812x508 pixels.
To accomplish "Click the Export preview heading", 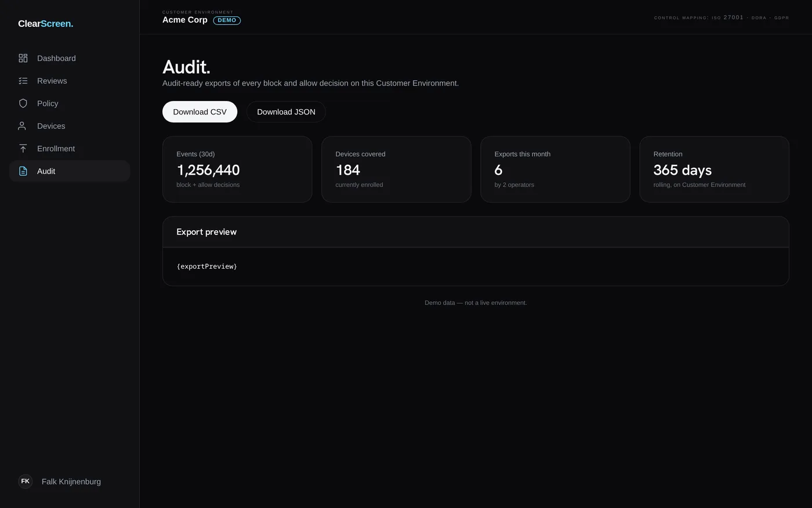I will [x=206, y=232].
